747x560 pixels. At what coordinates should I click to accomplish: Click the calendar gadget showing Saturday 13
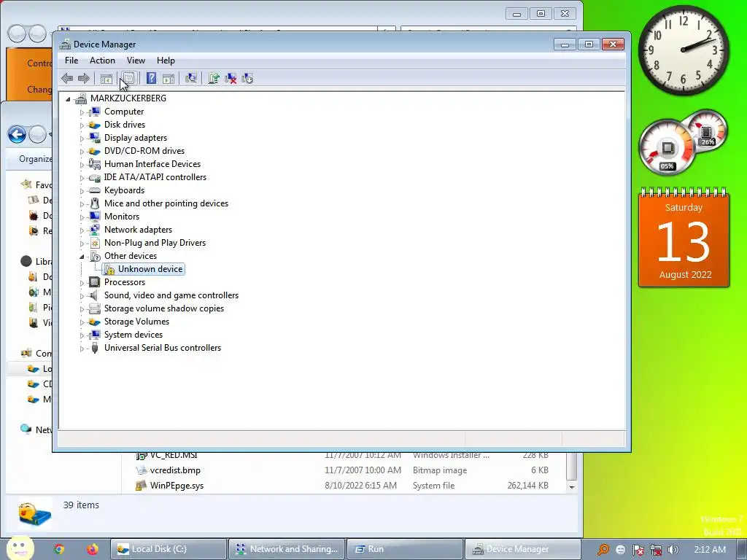tap(684, 238)
